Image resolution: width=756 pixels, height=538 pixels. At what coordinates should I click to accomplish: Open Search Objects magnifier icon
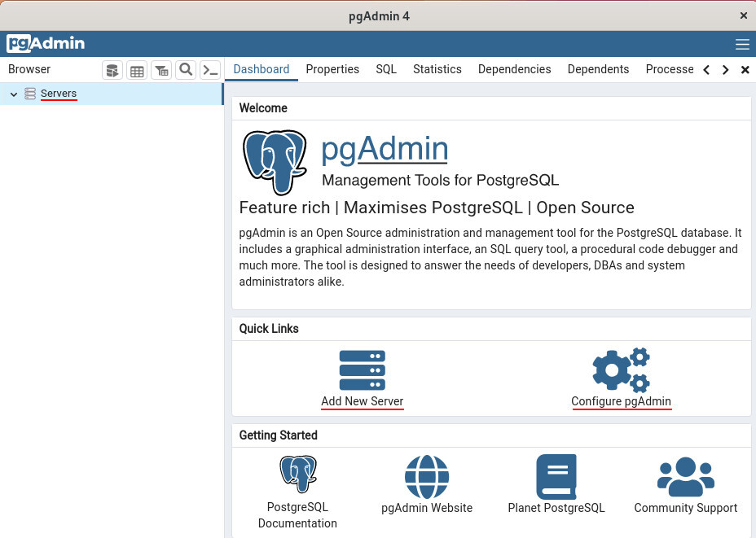[186, 70]
